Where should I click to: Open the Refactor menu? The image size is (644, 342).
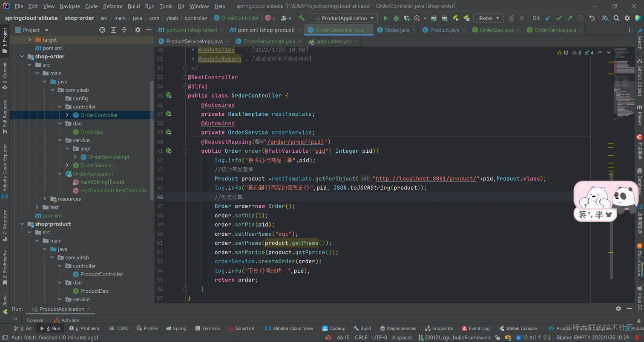point(113,6)
